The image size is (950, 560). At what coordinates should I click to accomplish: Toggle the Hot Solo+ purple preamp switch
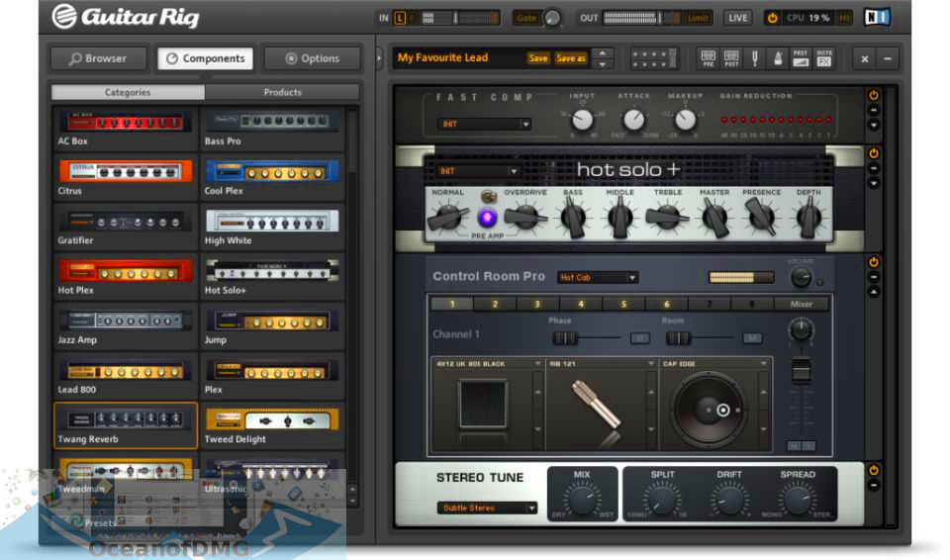click(487, 217)
